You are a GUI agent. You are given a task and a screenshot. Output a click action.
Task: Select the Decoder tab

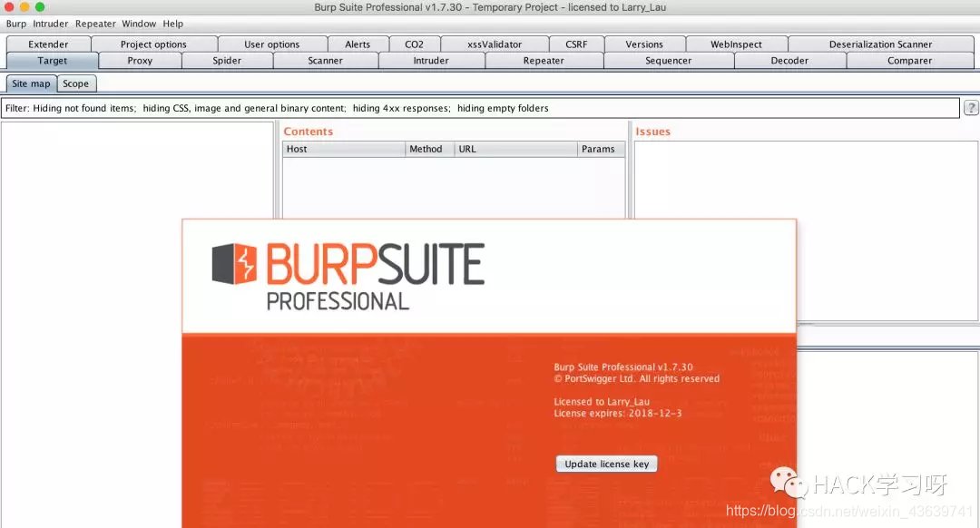790,61
